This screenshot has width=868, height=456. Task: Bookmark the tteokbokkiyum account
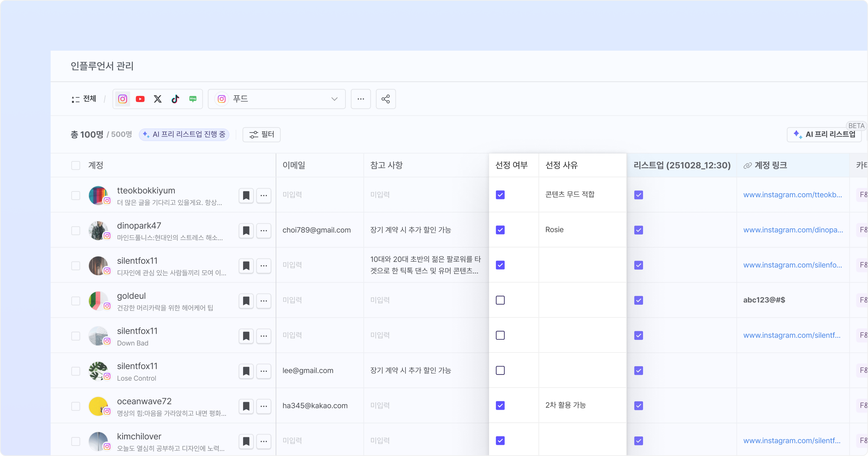click(x=246, y=195)
